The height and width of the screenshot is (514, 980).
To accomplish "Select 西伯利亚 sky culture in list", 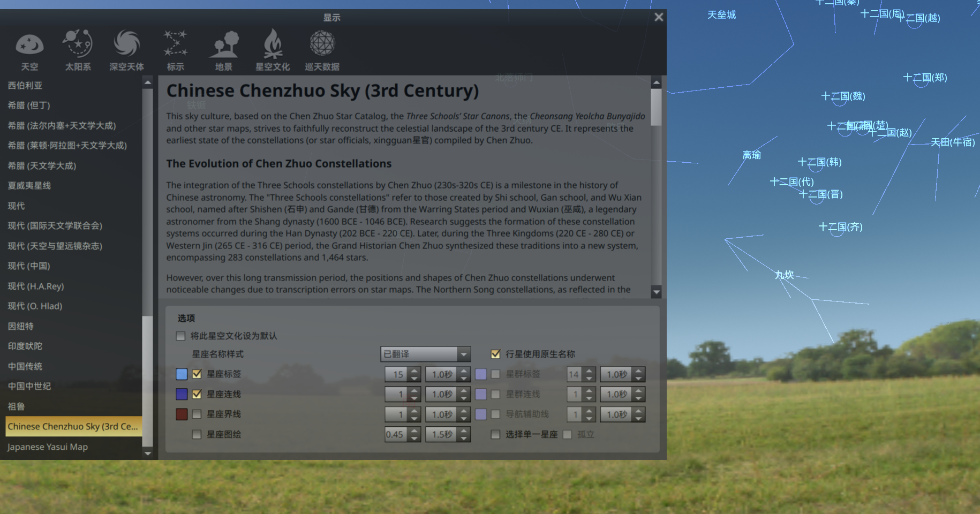I will pos(74,85).
